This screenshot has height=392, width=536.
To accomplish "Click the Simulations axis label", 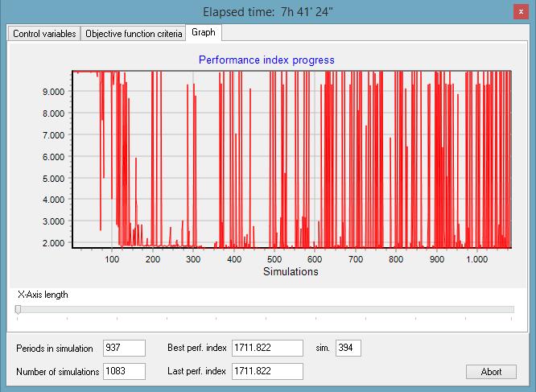I will [x=291, y=271].
